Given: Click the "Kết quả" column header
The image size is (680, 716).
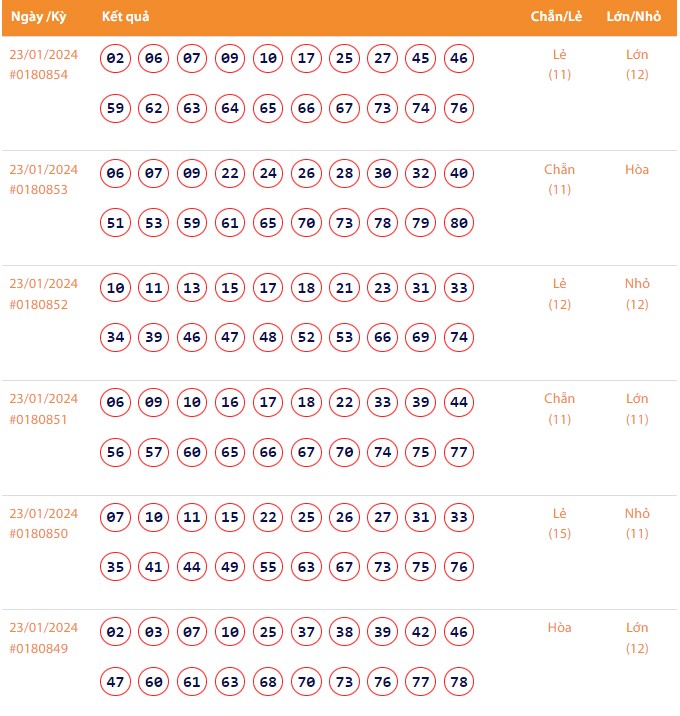Looking at the screenshot, I should (126, 17).
